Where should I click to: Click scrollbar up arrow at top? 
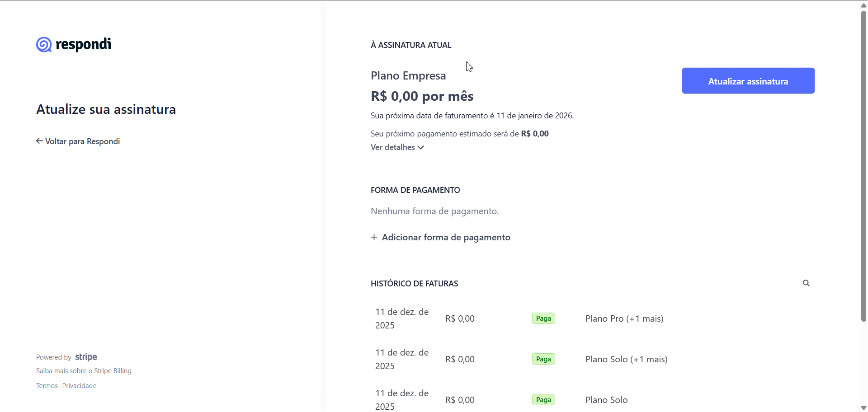(863, 5)
